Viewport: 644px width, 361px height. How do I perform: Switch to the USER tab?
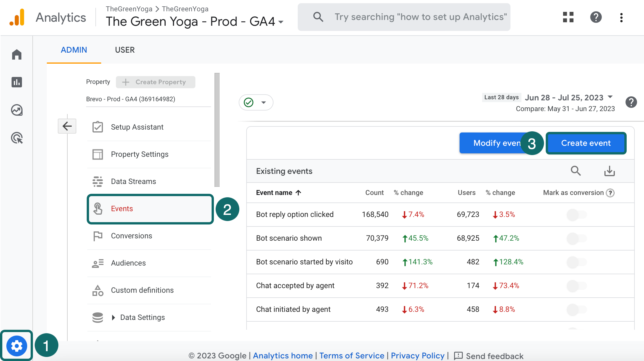pyautogui.click(x=125, y=50)
